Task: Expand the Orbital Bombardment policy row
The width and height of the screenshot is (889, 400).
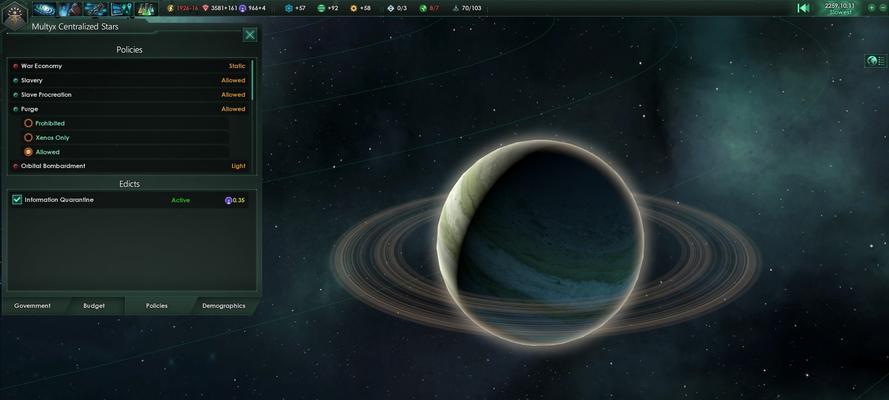Action: coord(130,166)
